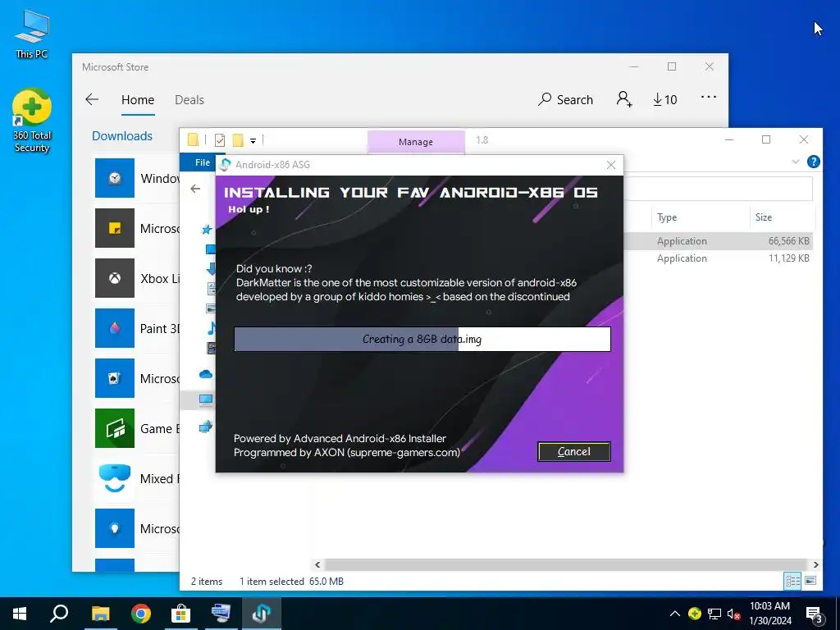Screen dimensions: 840x630
Task: Show hidden system tray icons
Action: click(x=675, y=614)
